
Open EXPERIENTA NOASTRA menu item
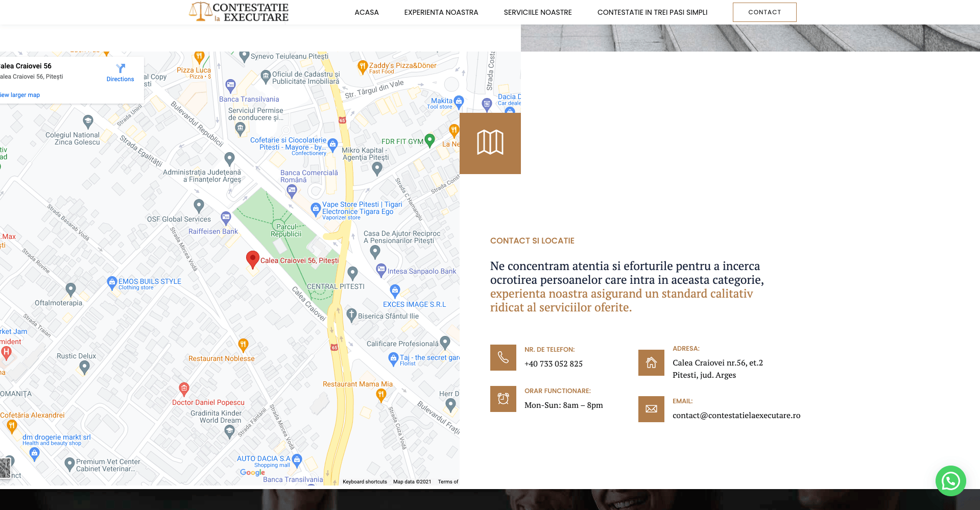(441, 12)
